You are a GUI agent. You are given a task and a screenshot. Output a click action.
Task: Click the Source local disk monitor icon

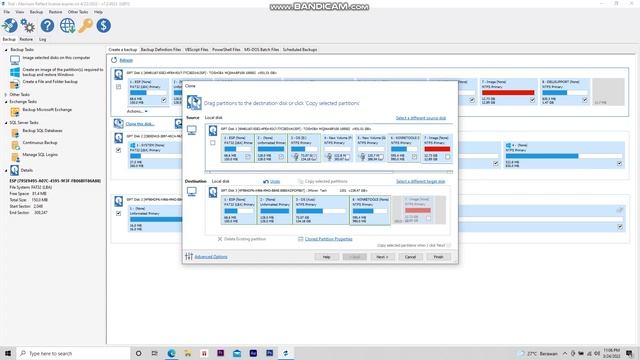click(x=192, y=130)
